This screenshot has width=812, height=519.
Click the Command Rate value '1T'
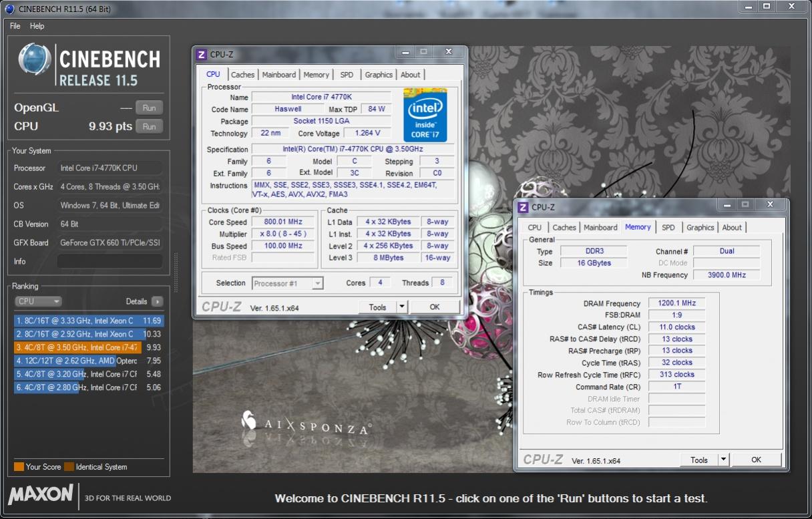676,387
